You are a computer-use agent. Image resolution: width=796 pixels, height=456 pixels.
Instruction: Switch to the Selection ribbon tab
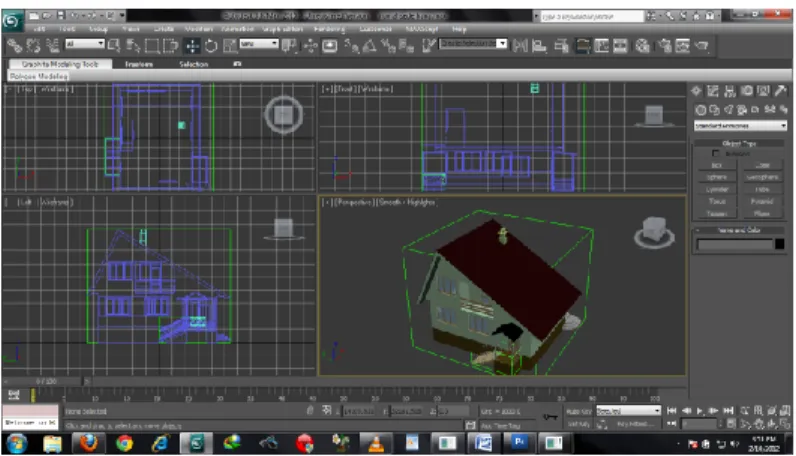click(193, 64)
